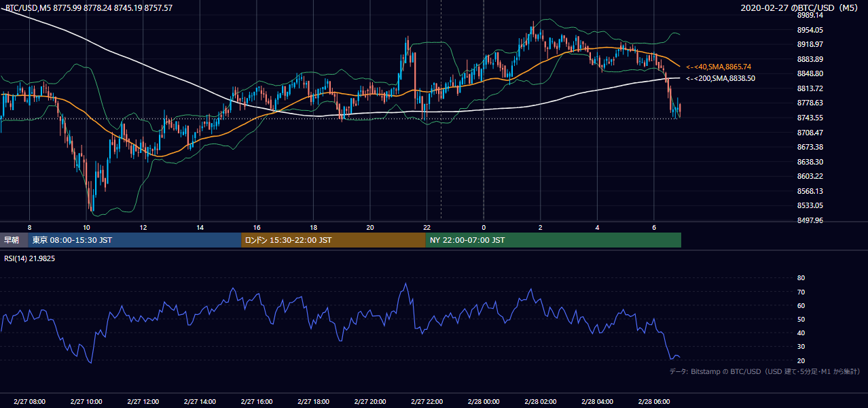Image resolution: width=868 pixels, height=408 pixels.
Task: Click the 2/28 00:00 bottom date label
Action: 484,401
